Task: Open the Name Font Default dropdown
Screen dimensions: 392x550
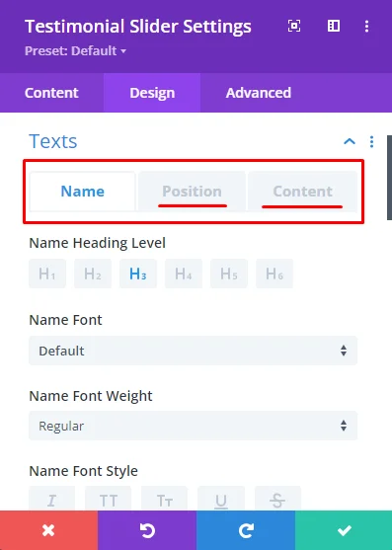Action: coord(194,351)
